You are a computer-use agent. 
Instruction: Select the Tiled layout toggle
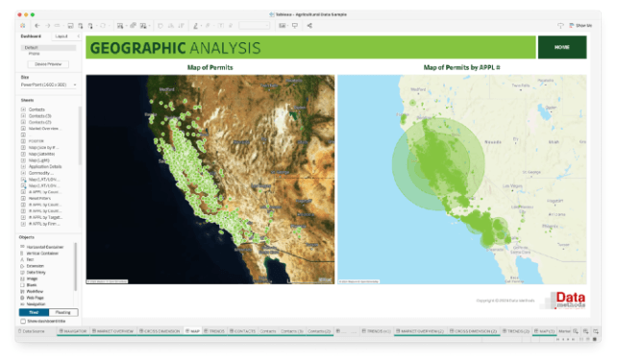pos(34,312)
